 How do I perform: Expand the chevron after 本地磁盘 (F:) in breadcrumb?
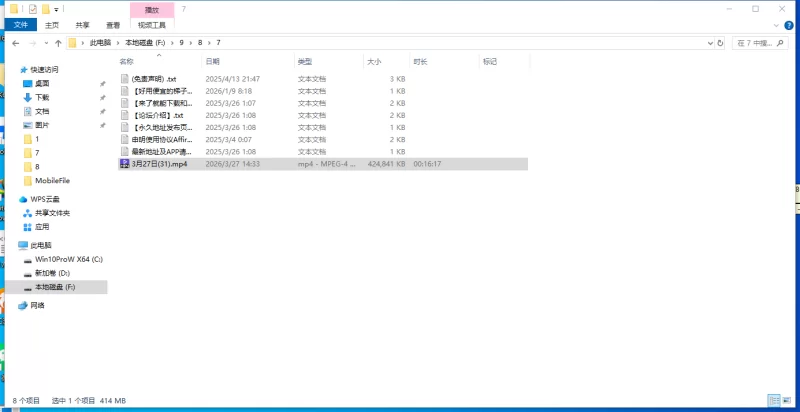point(172,43)
